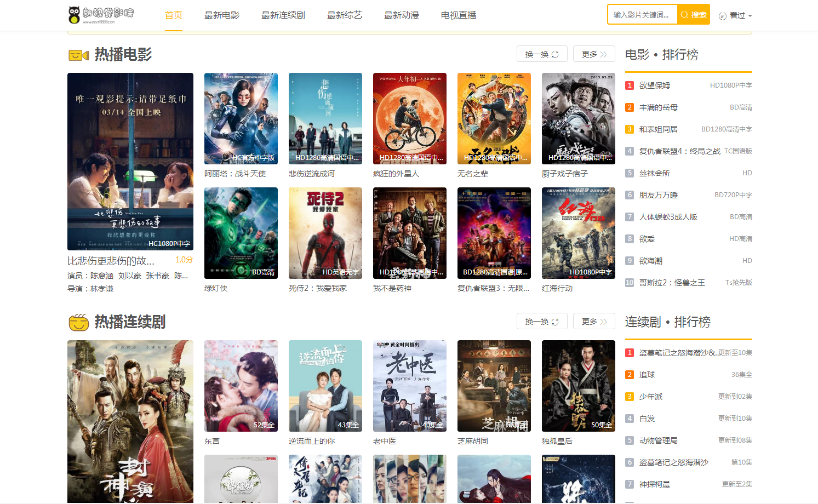Image resolution: width=818 pixels, height=504 pixels.
Task: Open 红海行动 movie poster
Action: [x=579, y=233]
